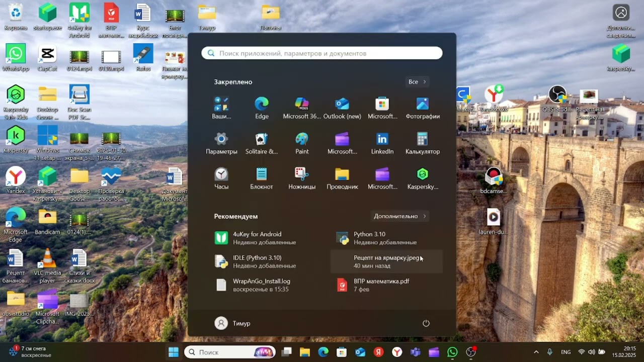This screenshot has width=644, height=362.
Task: Open clock and date 20:15 flyout
Action: point(623,352)
